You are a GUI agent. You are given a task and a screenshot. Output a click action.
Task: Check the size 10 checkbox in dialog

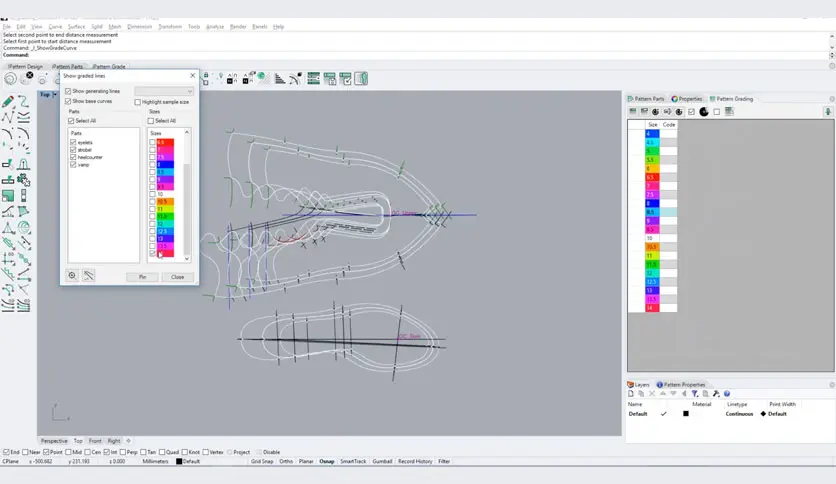pyautogui.click(x=152, y=194)
